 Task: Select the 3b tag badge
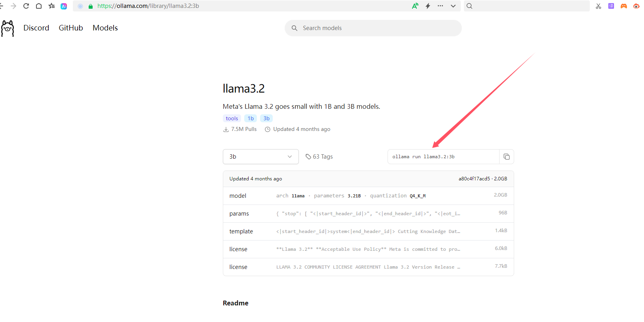[x=266, y=118]
